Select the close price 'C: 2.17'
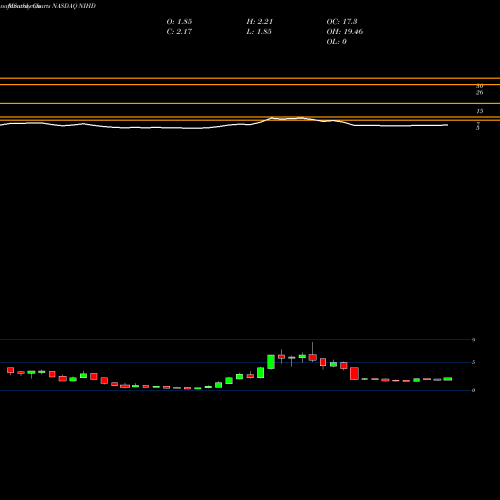Viewport: 500px width, 500px height. coord(179,32)
